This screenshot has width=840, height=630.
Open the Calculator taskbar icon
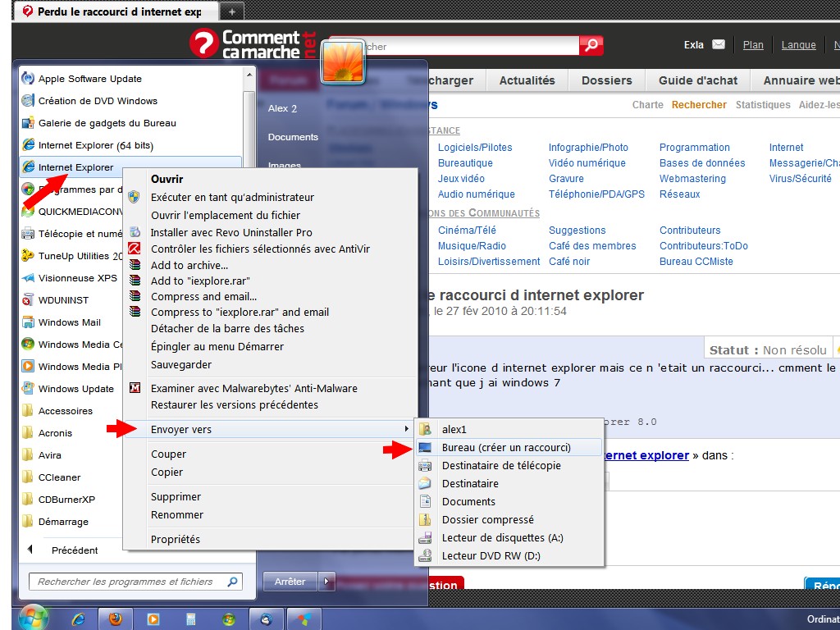[x=190, y=619]
